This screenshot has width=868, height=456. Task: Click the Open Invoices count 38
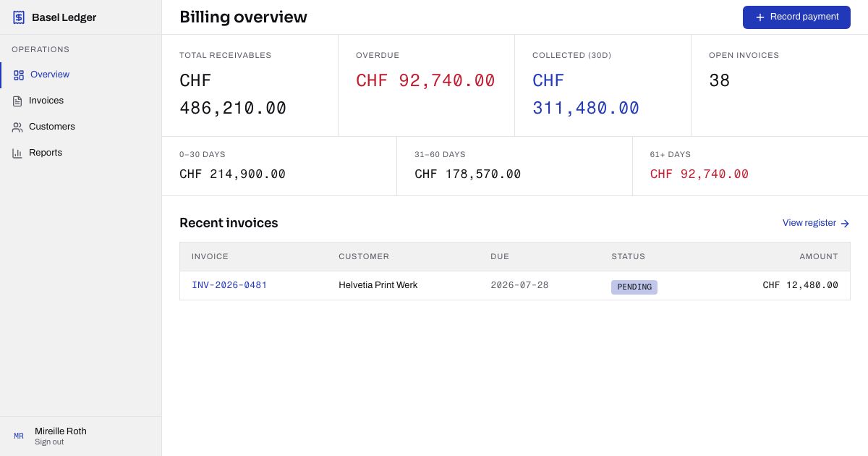(720, 80)
